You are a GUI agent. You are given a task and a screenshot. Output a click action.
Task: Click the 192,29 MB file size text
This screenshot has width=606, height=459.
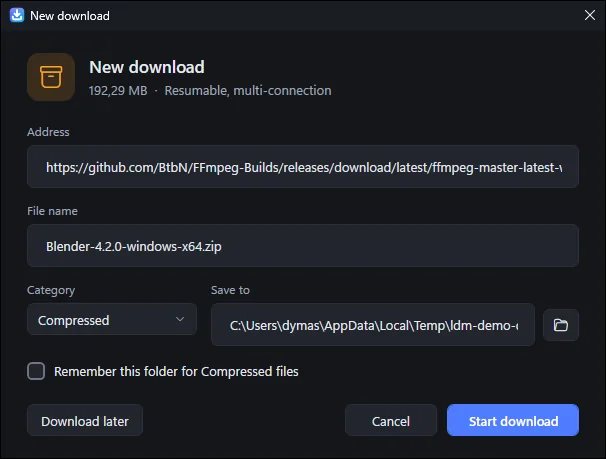pos(118,90)
